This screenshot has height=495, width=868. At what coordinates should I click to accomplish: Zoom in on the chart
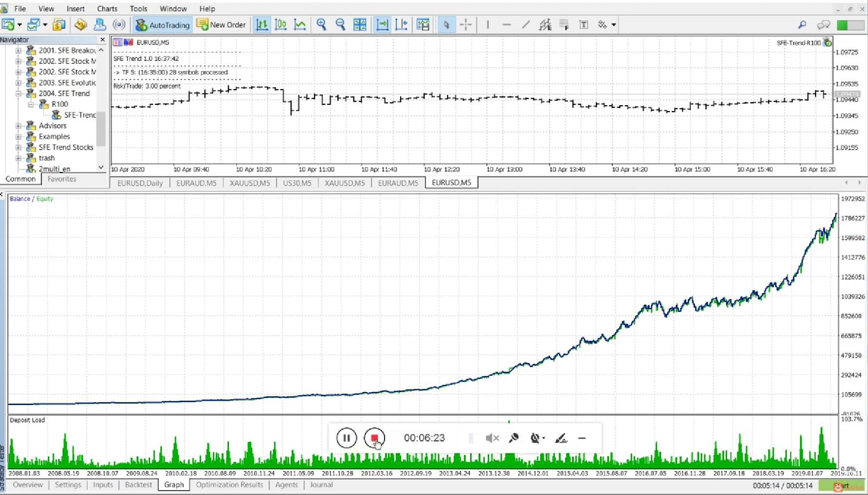coord(321,24)
